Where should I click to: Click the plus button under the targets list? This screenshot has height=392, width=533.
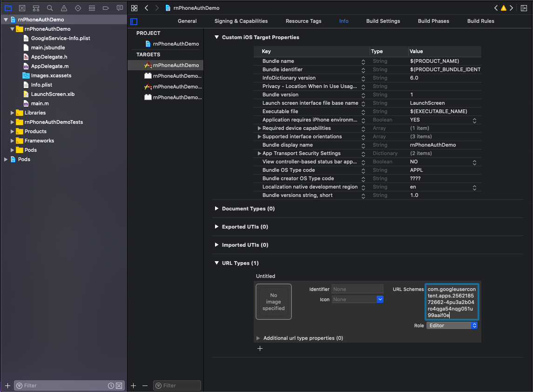tap(133, 385)
